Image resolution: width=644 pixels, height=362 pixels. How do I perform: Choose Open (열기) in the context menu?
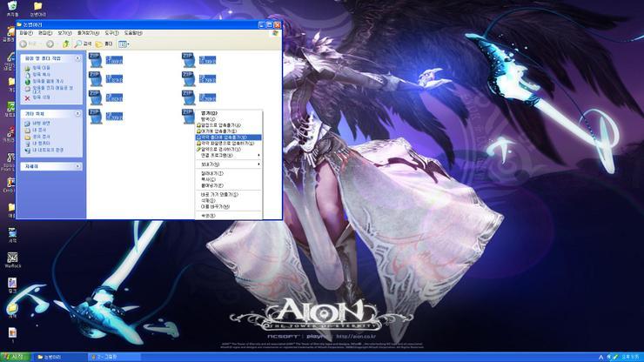(x=210, y=112)
